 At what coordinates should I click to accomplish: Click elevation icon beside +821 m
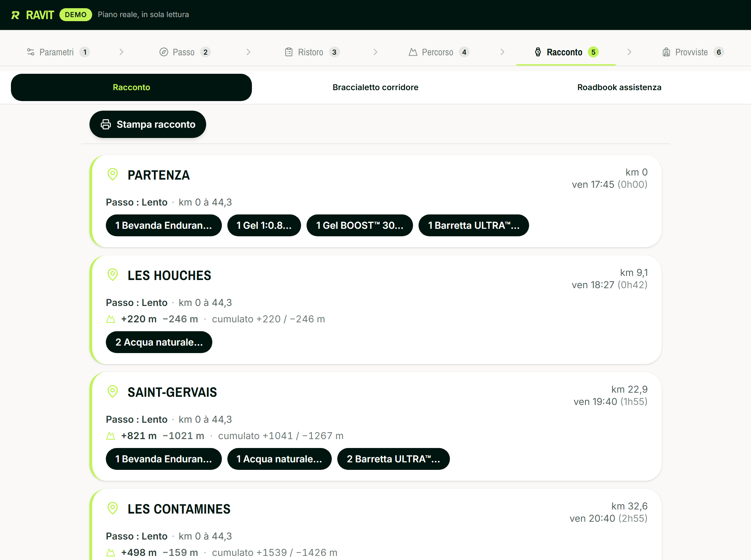click(x=111, y=436)
